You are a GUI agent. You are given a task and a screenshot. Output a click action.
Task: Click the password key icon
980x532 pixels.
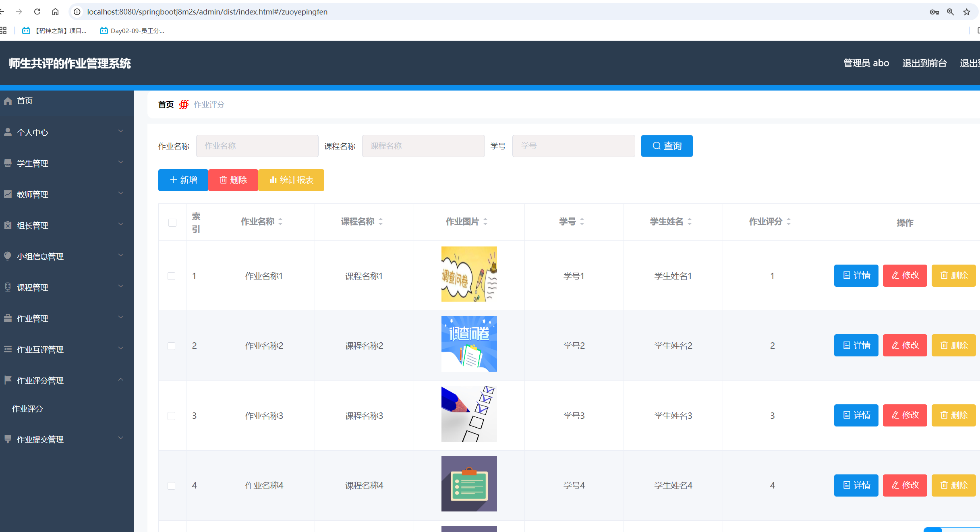point(934,12)
